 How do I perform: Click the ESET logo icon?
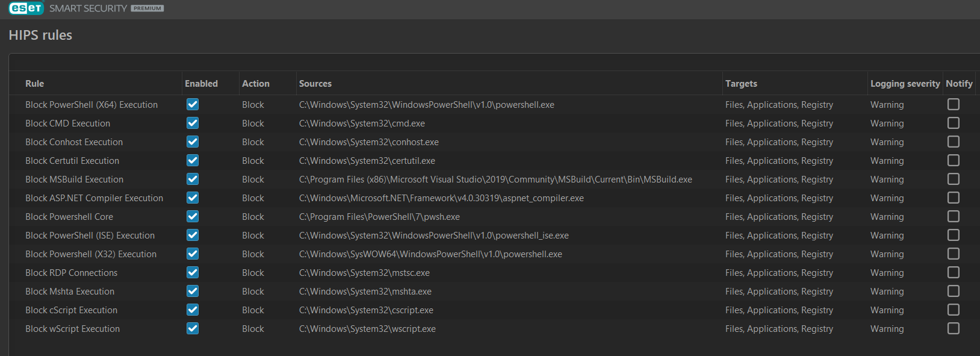pyautogui.click(x=26, y=8)
